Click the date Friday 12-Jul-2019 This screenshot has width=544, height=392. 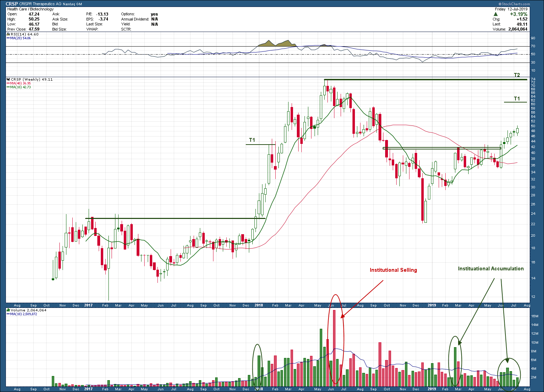tap(511, 9)
